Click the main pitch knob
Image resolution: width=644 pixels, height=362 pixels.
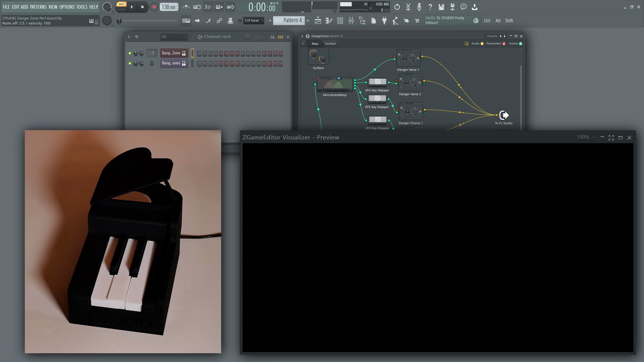(107, 20)
